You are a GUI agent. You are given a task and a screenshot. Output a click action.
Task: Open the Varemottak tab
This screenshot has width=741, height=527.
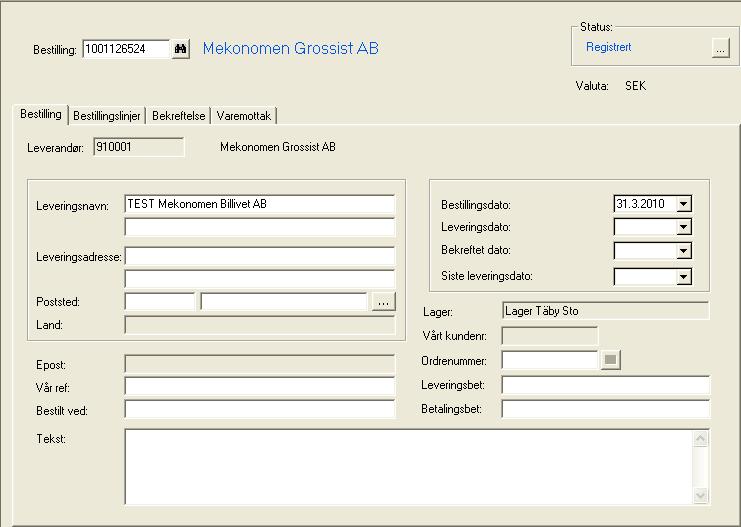tap(244, 116)
